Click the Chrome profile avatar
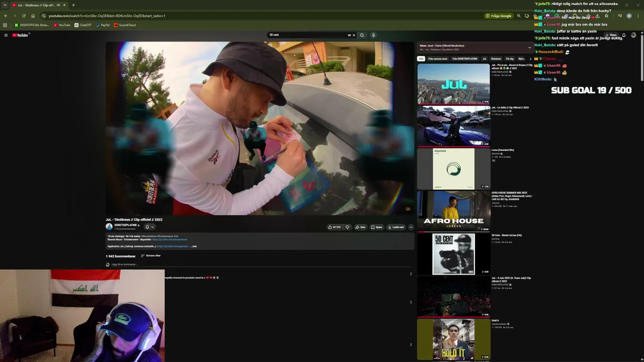The image size is (644, 362). point(629,16)
